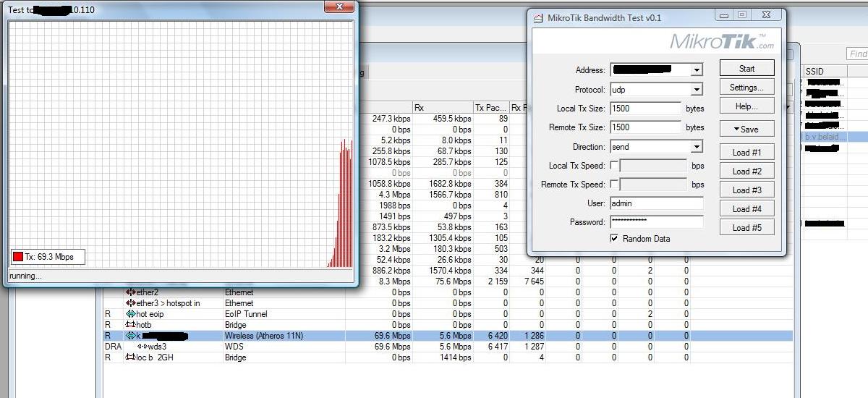This screenshot has height=398, width=868.
Task: Select the ether2 row name
Action: (148, 292)
